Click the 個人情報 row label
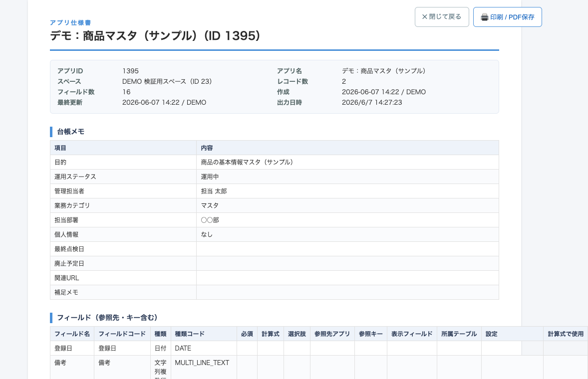This screenshot has width=588, height=379. pos(66,234)
